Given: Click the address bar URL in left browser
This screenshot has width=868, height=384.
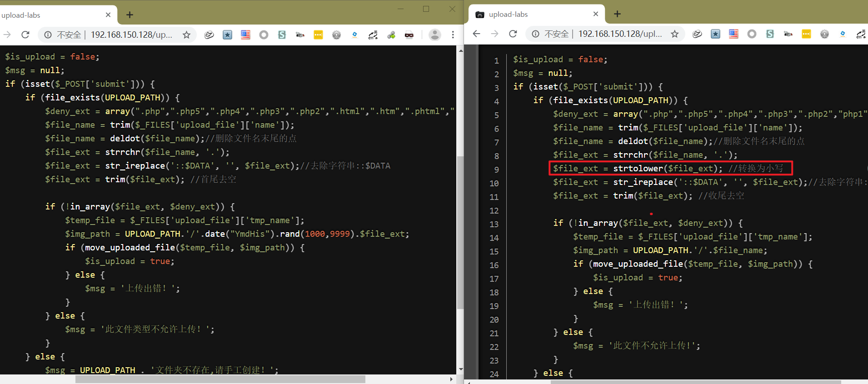Looking at the screenshot, I should [x=131, y=35].
